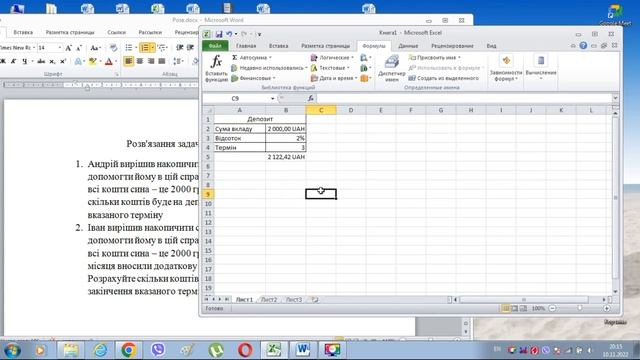Open Chrome from the taskbar
Screen dimensions: 640x360
pyautogui.click(x=129, y=350)
